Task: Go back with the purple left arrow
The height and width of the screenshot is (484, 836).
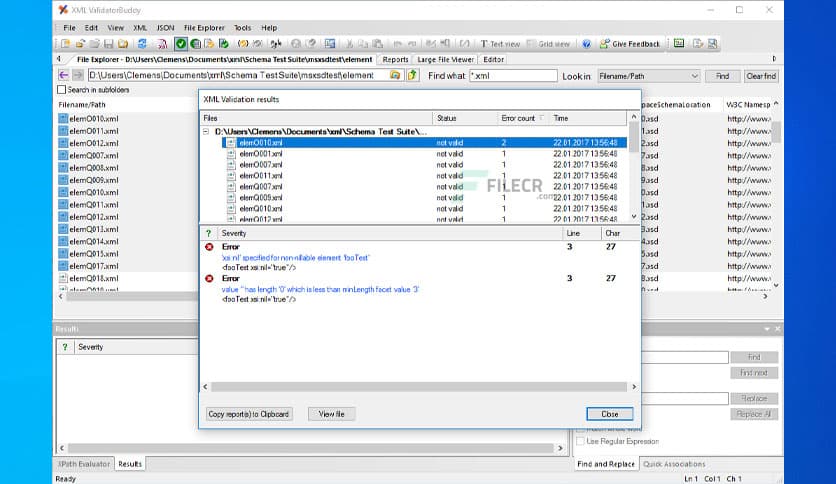Action: coord(63,76)
